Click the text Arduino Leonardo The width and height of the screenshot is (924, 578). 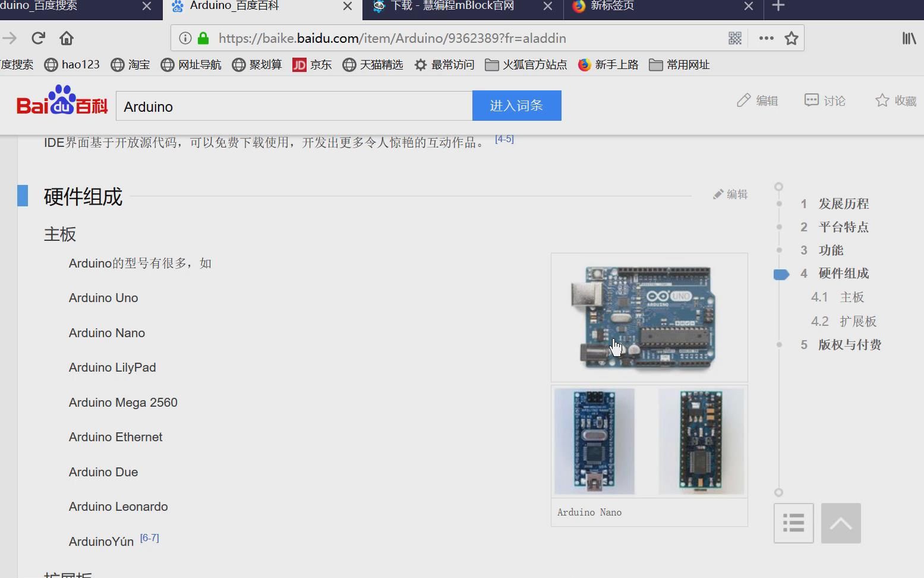click(x=118, y=507)
